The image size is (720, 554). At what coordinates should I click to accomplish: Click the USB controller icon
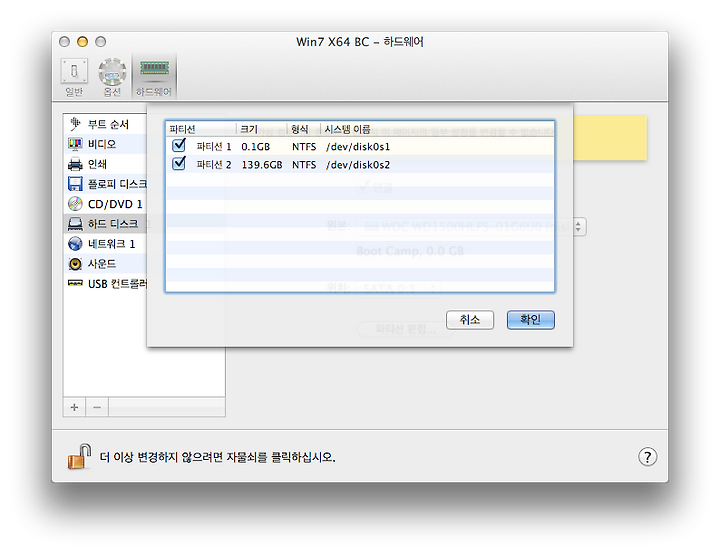[75, 283]
